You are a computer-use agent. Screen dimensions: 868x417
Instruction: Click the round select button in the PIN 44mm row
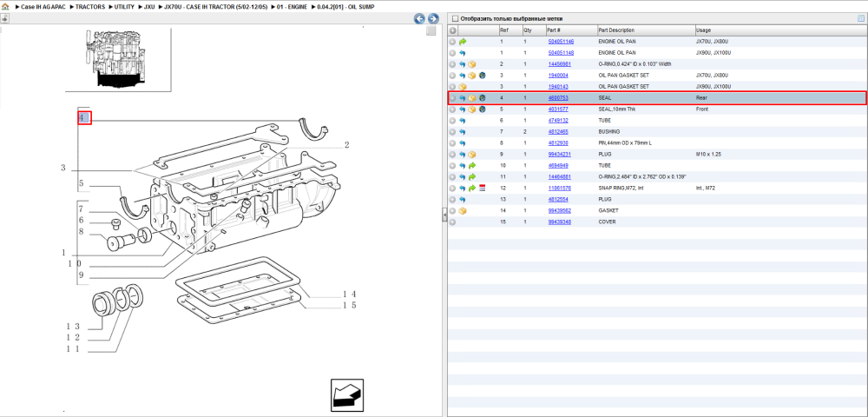click(453, 142)
